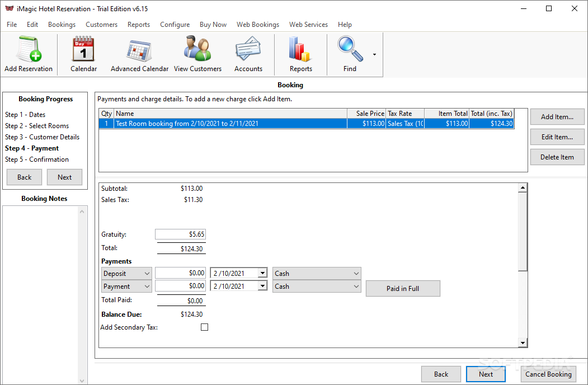Click the Edit Item... button

(557, 137)
